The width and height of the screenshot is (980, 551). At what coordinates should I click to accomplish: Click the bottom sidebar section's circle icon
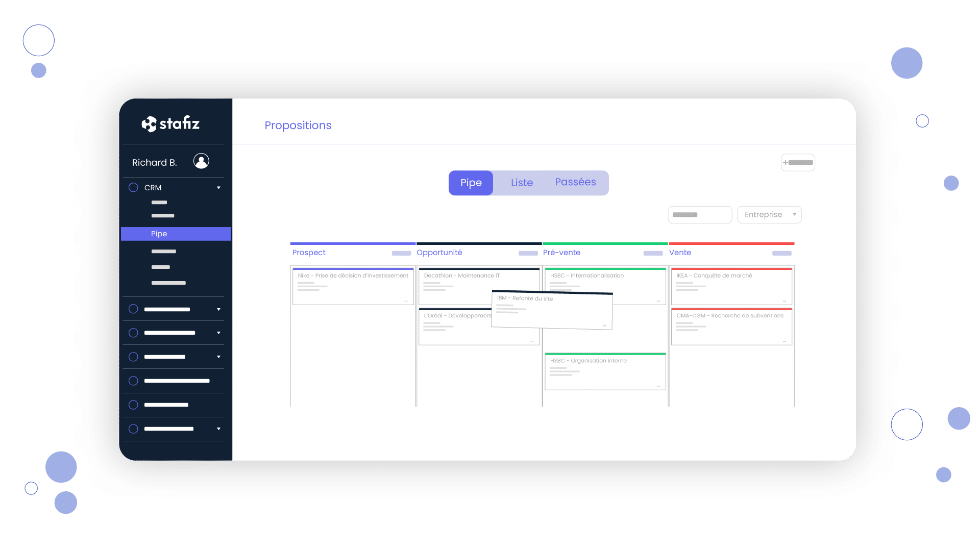(133, 429)
